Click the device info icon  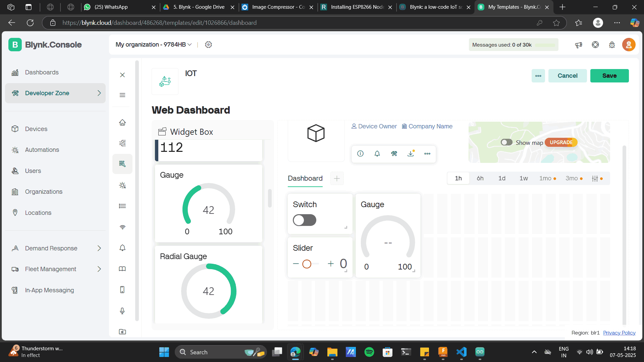[x=361, y=154]
